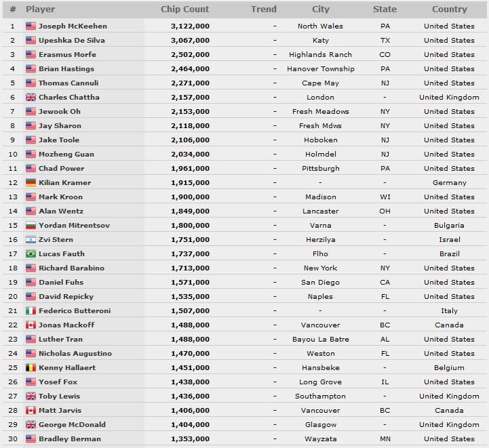Viewport: 489px width, 448px height.
Task: Open player name Upeshka De Silva
Action: (x=71, y=41)
